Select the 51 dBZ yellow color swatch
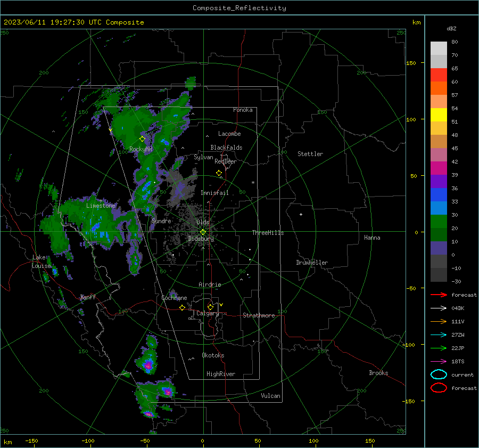The width and height of the screenshot is (479, 448). click(439, 115)
